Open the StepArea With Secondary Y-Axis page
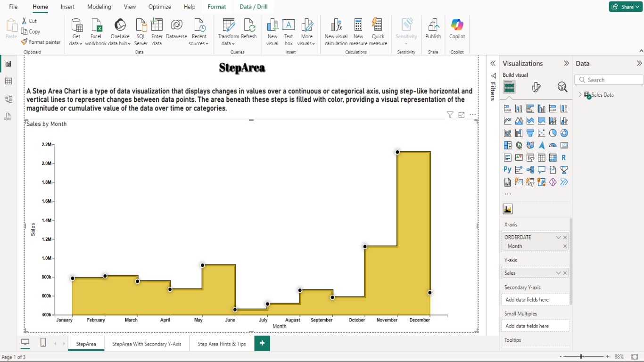Image resolution: width=644 pixels, height=362 pixels. click(147, 344)
